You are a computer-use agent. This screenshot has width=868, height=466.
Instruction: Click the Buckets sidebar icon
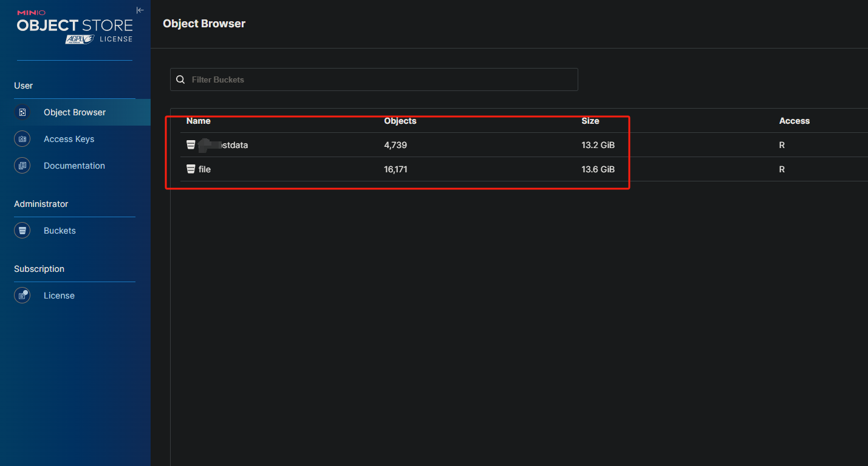[22, 231]
